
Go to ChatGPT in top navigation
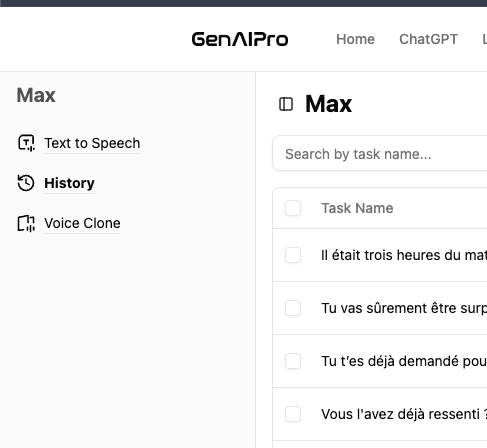[x=428, y=39]
